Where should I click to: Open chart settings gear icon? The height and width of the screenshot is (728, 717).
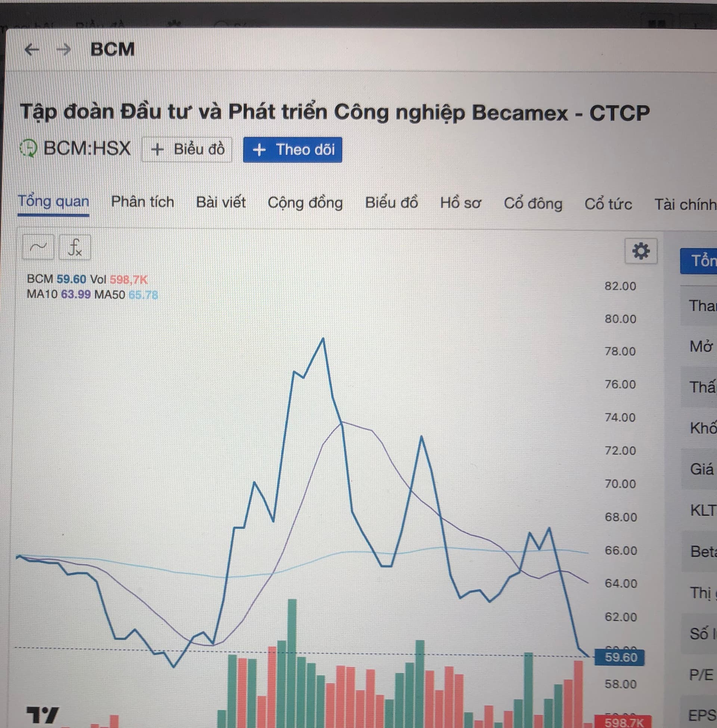coord(640,251)
